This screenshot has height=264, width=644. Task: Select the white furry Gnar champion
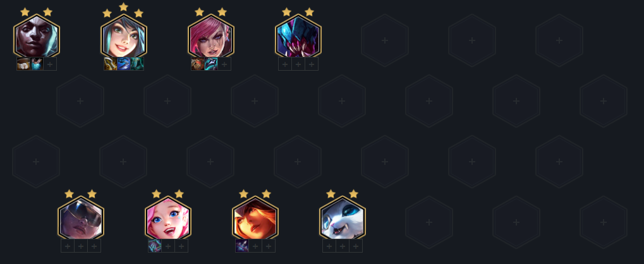point(343,218)
